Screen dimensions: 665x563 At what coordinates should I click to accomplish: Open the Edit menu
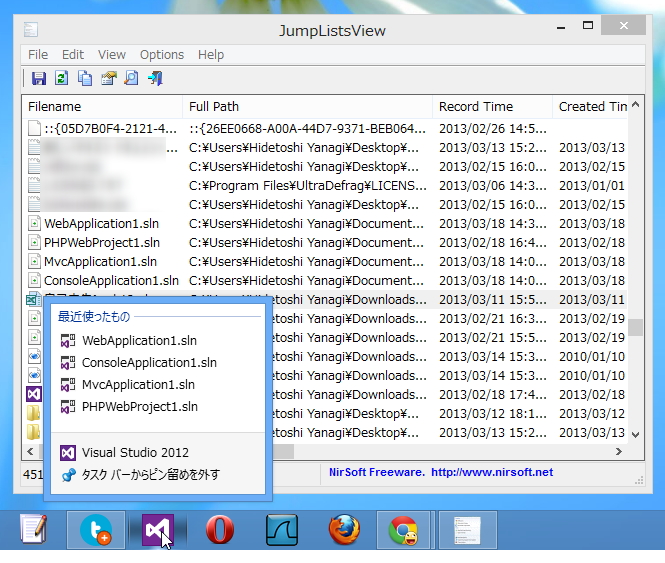coord(73,55)
